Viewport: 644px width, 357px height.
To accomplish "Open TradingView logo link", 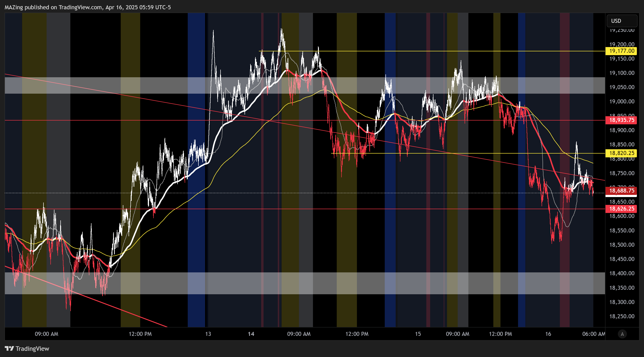I will pos(27,348).
